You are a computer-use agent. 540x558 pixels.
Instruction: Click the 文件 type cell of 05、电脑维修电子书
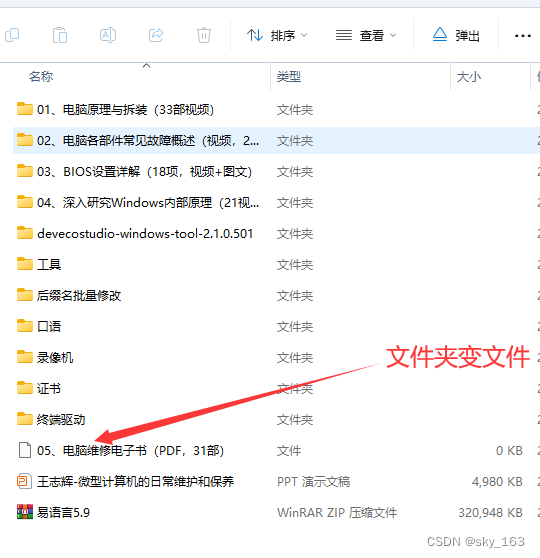point(289,451)
